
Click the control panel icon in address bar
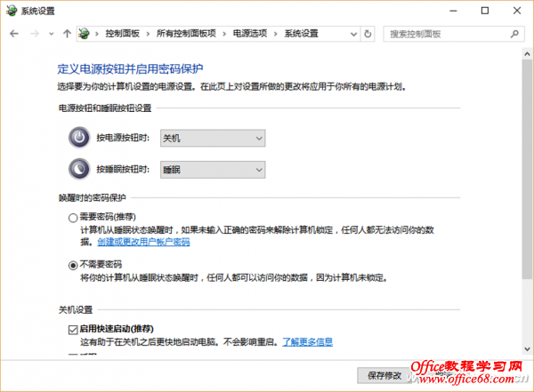[x=85, y=34]
